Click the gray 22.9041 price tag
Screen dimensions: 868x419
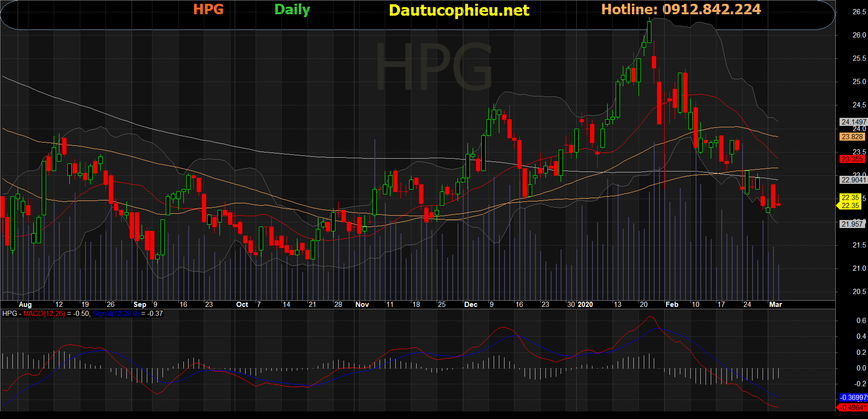coord(853,180)
